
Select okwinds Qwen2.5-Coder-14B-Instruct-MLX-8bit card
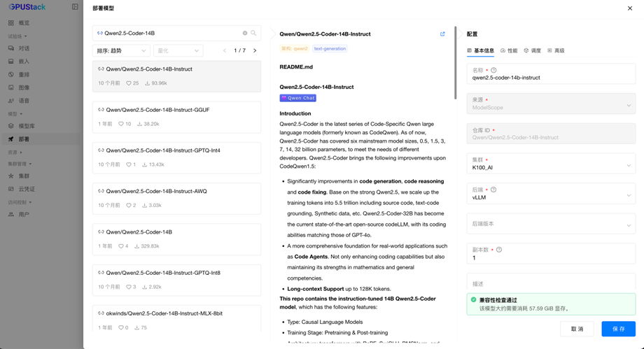coord(176,319)
